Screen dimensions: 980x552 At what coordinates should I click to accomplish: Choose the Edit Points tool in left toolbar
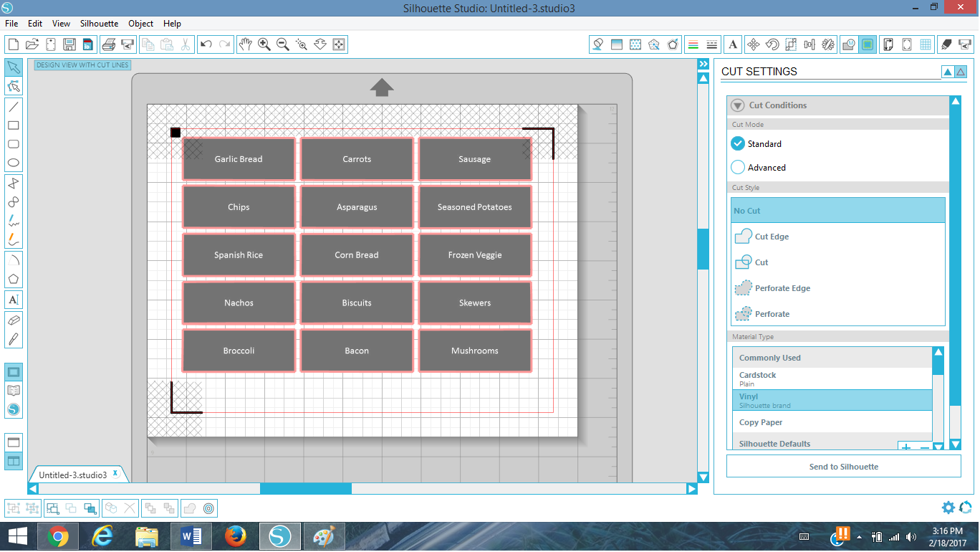point(14,87)
